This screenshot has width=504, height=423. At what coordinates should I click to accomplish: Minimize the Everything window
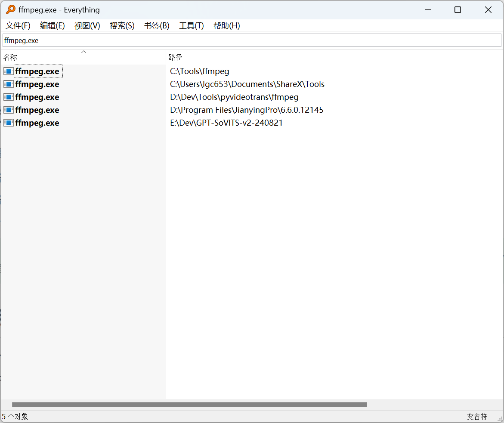pyautogui.click(x=428, y=9)
